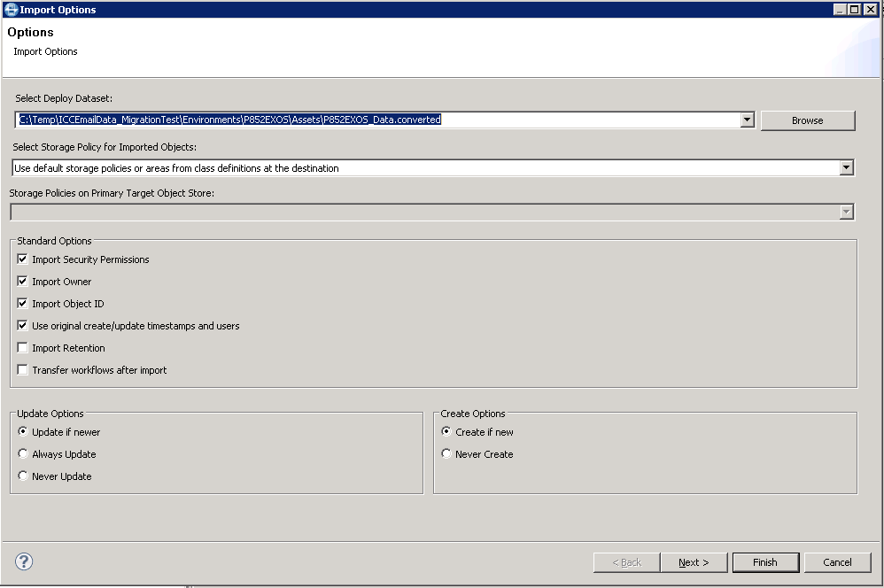Screen dimensions: 884x588
Task: Expand the Storage Policy for Imported Objects dropdown
Action: coord(848,166)
